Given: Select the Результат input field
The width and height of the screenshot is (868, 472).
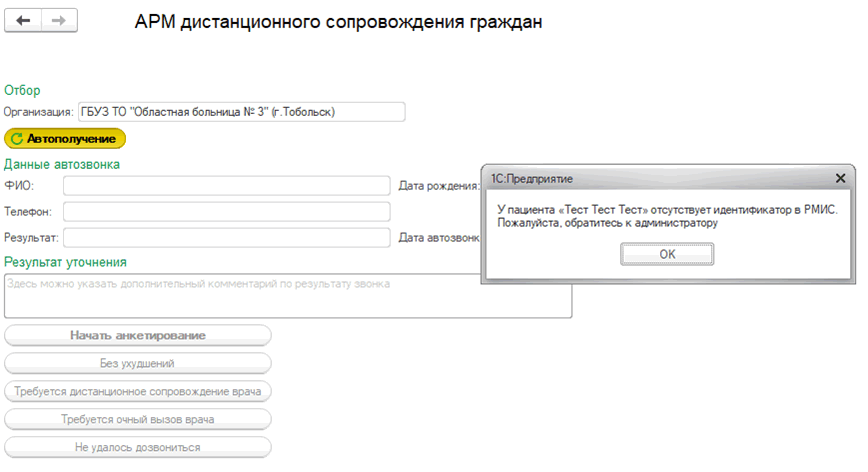Looking at the screenshot, I should tap(226, 238).
